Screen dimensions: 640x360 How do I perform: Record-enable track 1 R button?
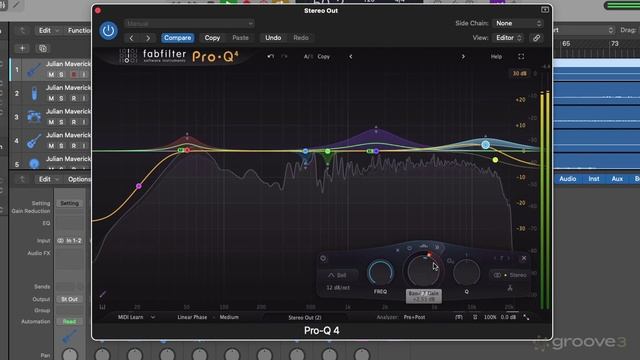click(x=74, y=75)
